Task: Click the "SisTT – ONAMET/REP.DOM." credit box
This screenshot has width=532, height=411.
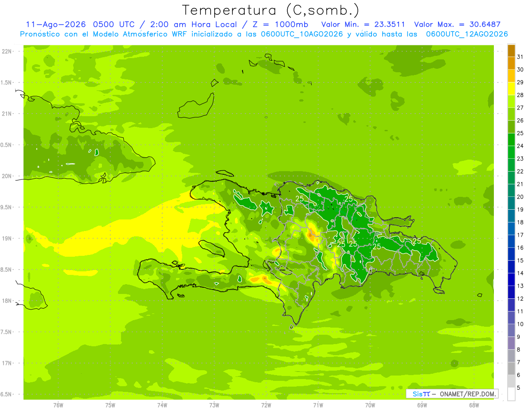Action: 452,394
